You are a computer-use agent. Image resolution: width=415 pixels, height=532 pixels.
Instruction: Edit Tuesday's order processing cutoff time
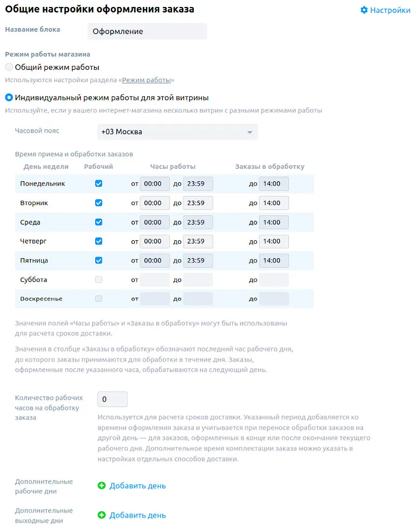pos(274,203)
